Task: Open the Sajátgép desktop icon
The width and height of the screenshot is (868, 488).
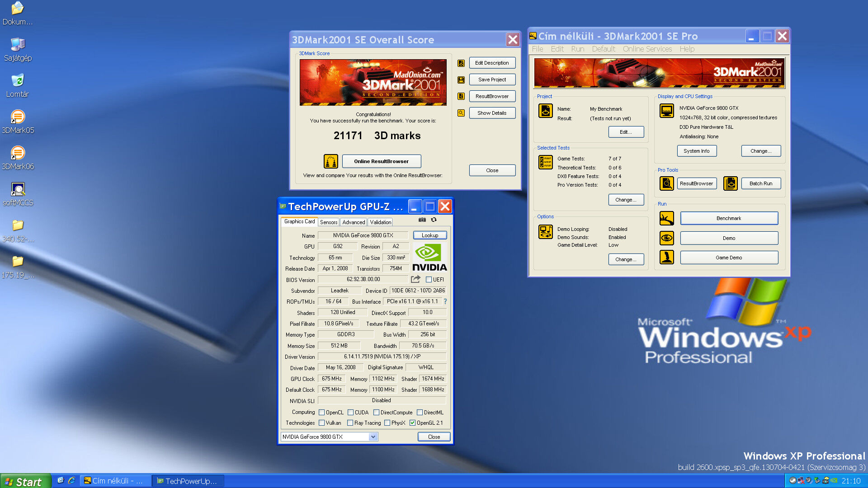Action: 18,50
